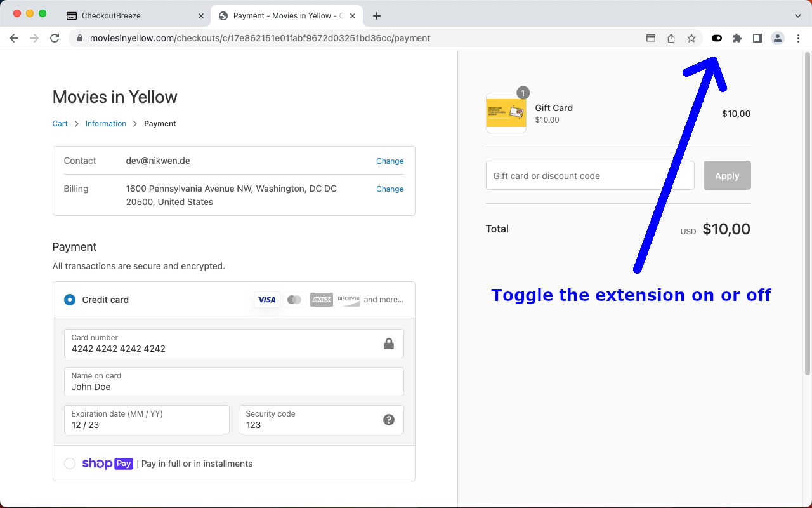812x508 pixels.
Task: Select the Payment - Movies in Yellow tab
Action: click(x=288, y=16)
